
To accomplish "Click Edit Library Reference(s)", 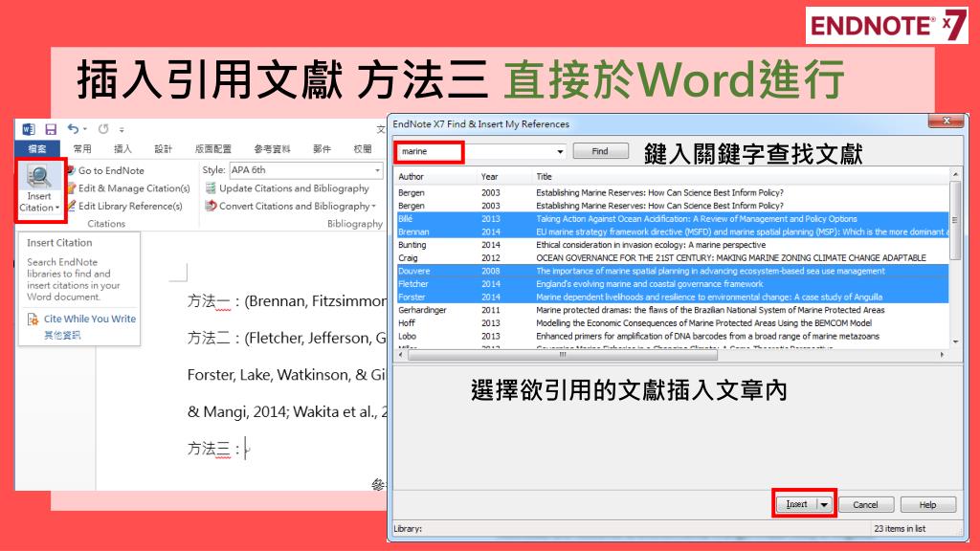I will pos(130,206).
